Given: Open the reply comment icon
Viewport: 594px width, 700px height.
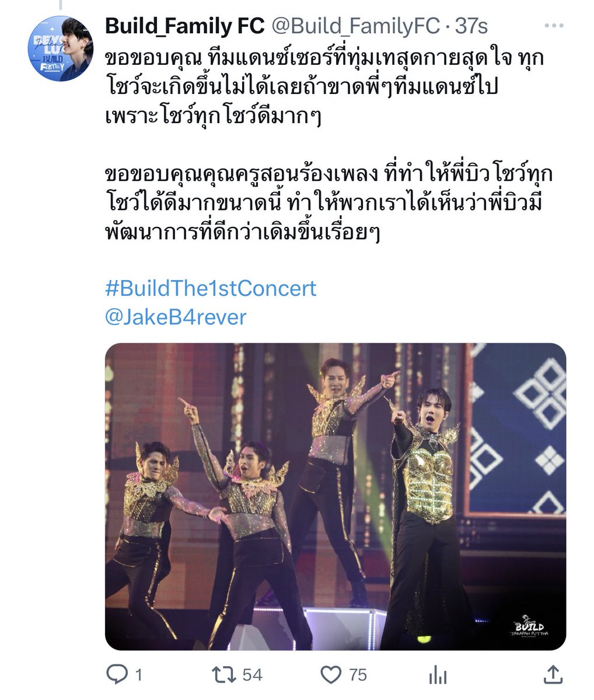Looking at the screenshot, I should click(117, 675).
